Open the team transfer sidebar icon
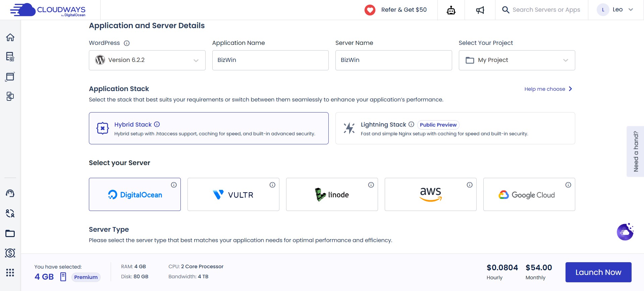The height and width of the screenshot is (291, 644). 10,213
